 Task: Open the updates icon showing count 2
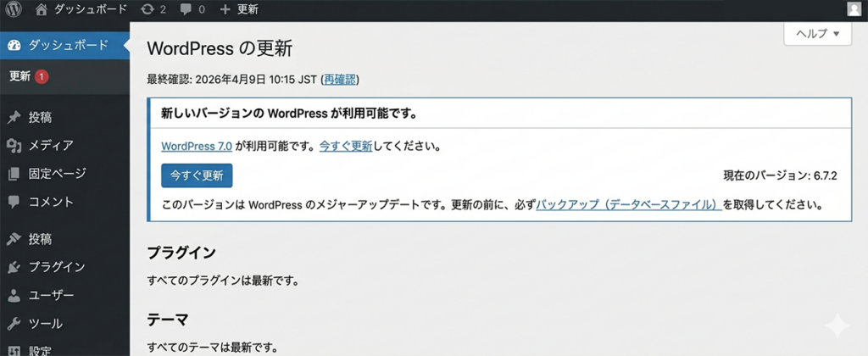point(153,9)
